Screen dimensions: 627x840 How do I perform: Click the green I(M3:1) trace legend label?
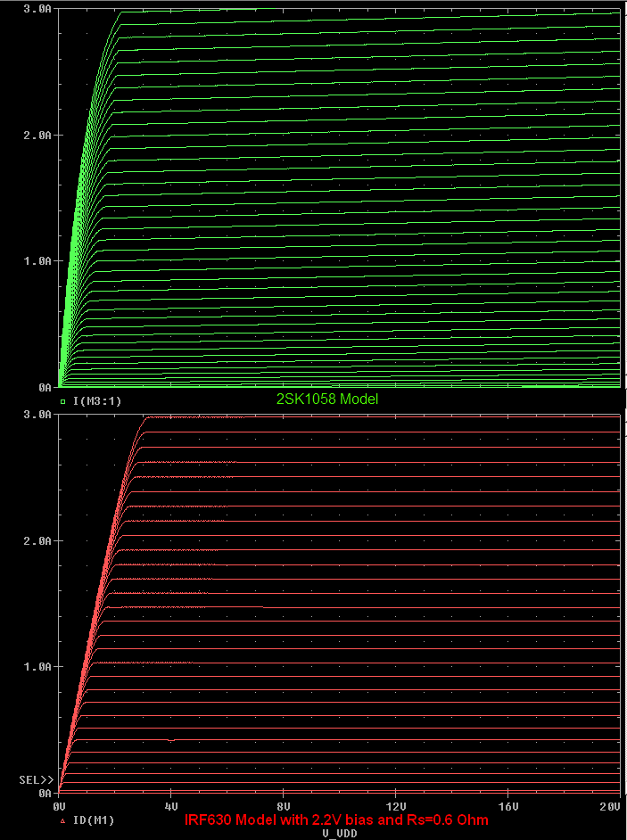pyautogui.click(x=98, y=400)
